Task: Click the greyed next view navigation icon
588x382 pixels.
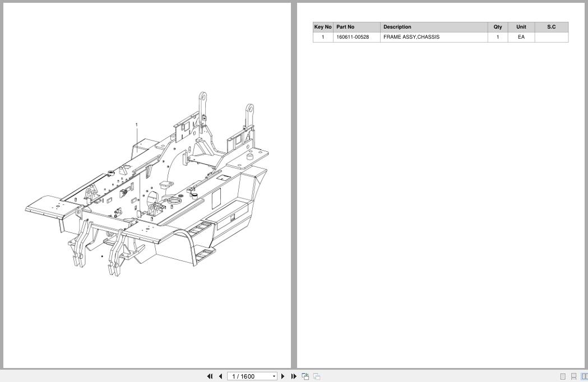Action: [x=317, y=376]
